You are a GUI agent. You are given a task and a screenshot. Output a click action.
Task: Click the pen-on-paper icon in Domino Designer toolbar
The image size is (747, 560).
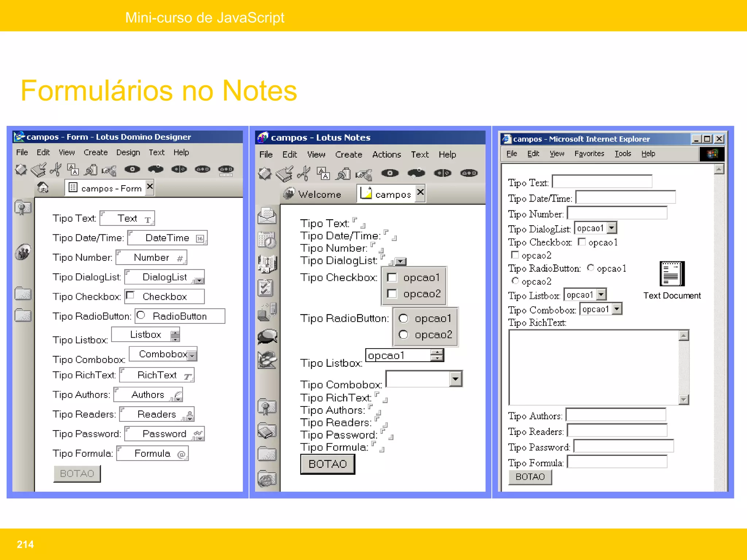[38, 170]
